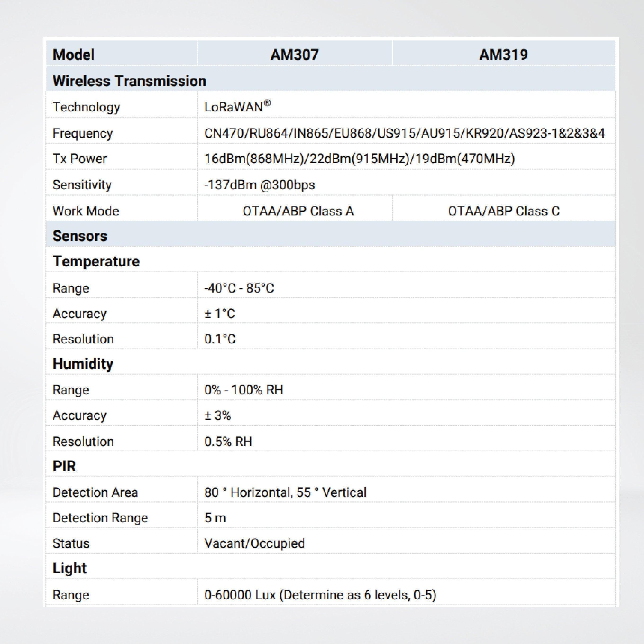
Task: Select the Tx Power specification value
Action: click(x=358, y=159)
